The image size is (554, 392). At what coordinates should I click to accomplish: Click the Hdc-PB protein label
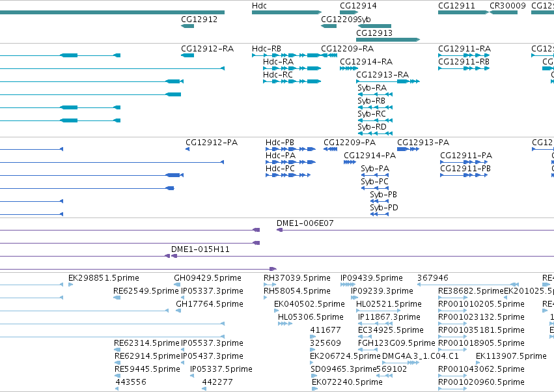[279, 143]
